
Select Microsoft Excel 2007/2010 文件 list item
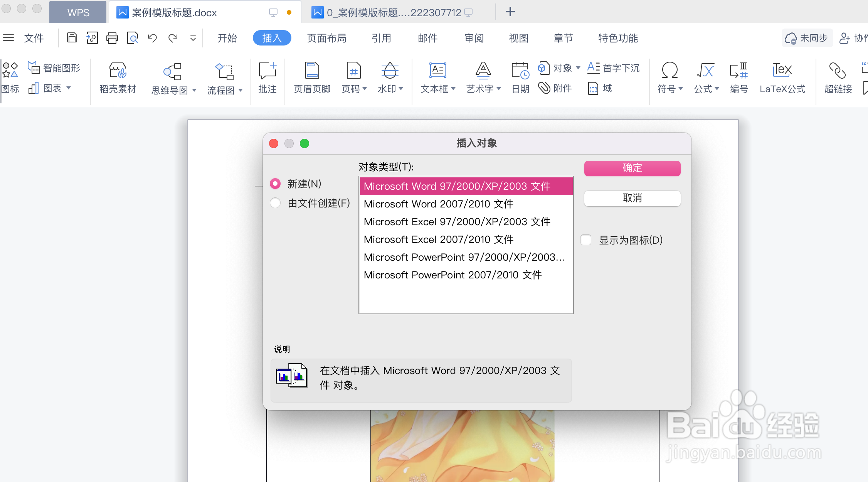pyautogui.click(x=439, y=239)
